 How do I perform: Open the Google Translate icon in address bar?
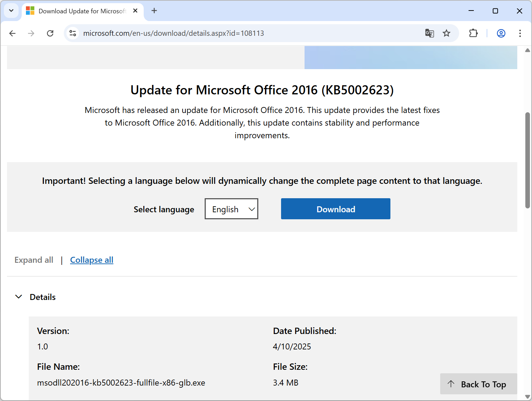click(429, 33)
